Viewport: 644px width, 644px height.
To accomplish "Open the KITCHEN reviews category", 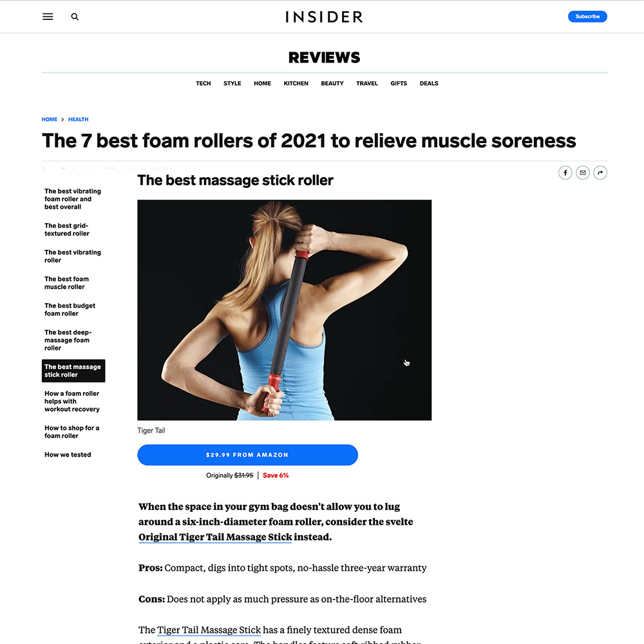I will point(296,83).
